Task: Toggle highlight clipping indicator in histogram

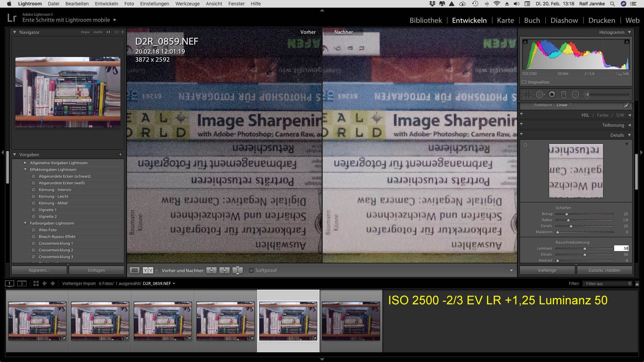Action: coord(627,42)
